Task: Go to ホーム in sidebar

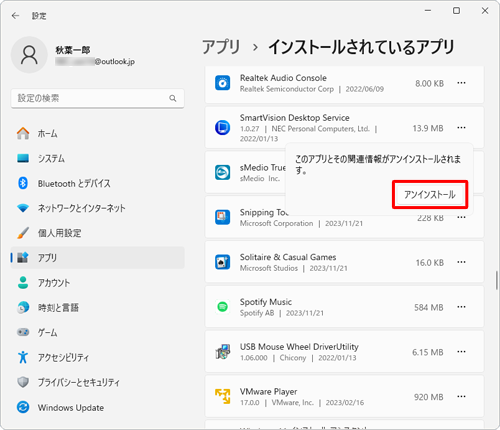Action: point(98,133)
